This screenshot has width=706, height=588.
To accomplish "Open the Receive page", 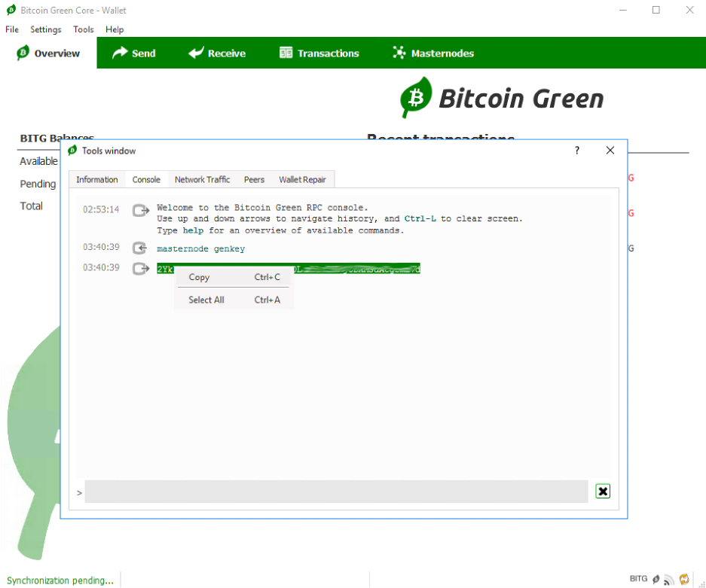I will click(x=217, y=53).
